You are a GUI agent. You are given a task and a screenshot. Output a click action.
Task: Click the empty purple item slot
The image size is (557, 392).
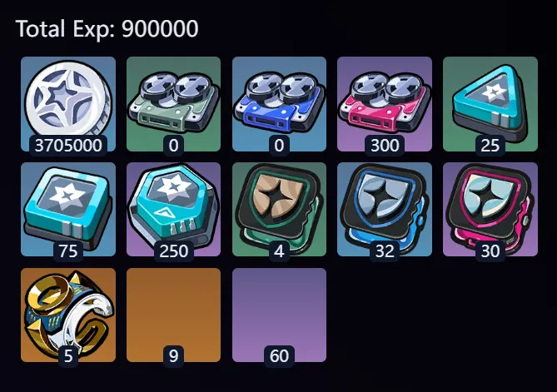[279, 315]
